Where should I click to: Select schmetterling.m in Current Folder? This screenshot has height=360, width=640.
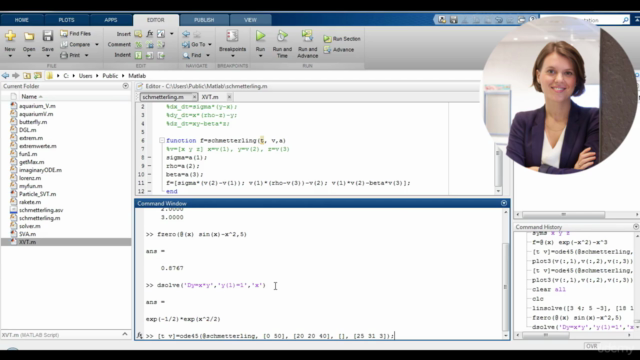click(x=39, y=218)
